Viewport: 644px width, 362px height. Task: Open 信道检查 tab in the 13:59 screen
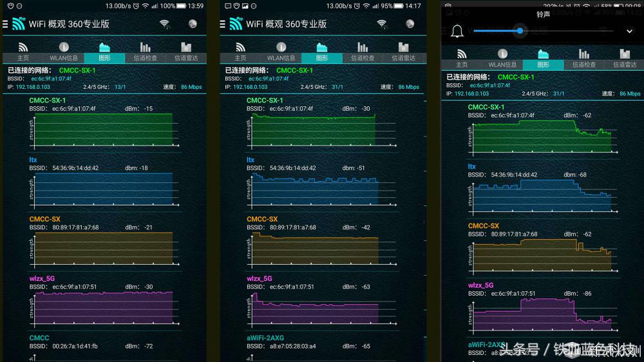[146, 52]
